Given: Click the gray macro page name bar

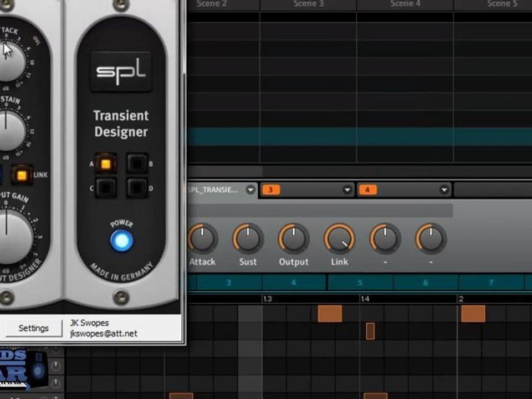Looking at the screenshot, I should click(x=321, y=211).
